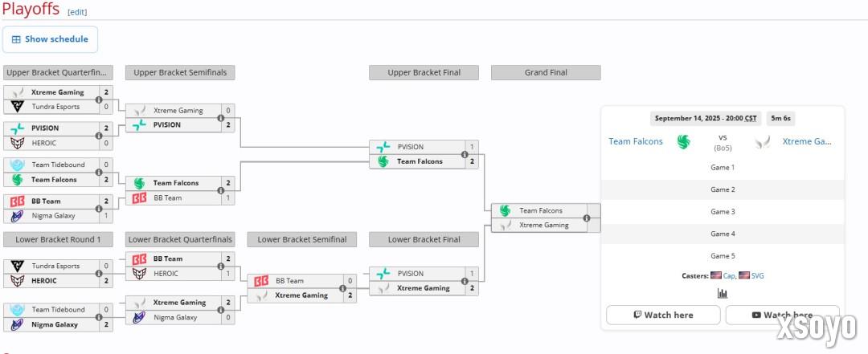Click Team Falcons logo in match popup
Image resolution: width=868 pixels, height=354 pixels.
pos(684,141)
